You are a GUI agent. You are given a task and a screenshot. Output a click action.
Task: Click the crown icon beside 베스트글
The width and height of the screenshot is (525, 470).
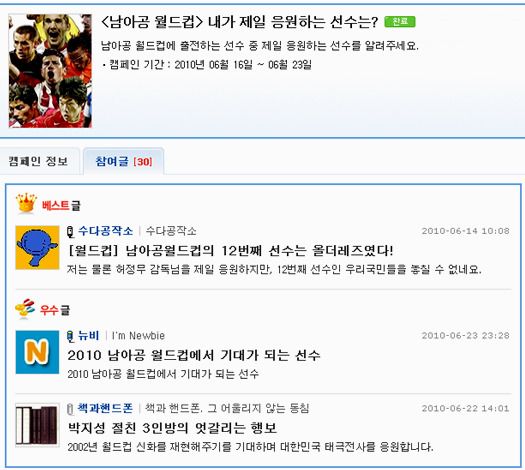26,203
